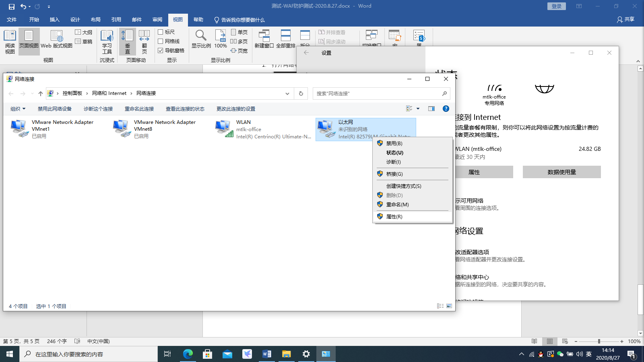Image resolution: width=644 pixels, height=362 pixels.
Task: Show hidden system tray icons
Action: click(522, 354)
